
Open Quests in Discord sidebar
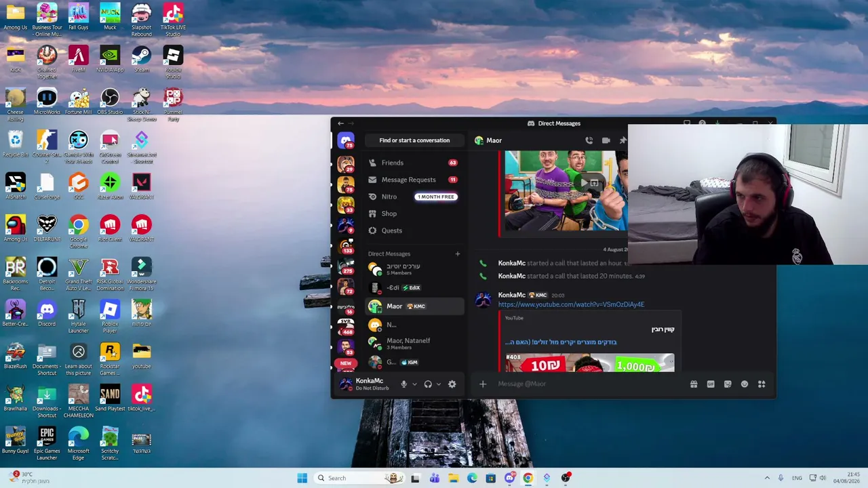(x=414, y=230)
